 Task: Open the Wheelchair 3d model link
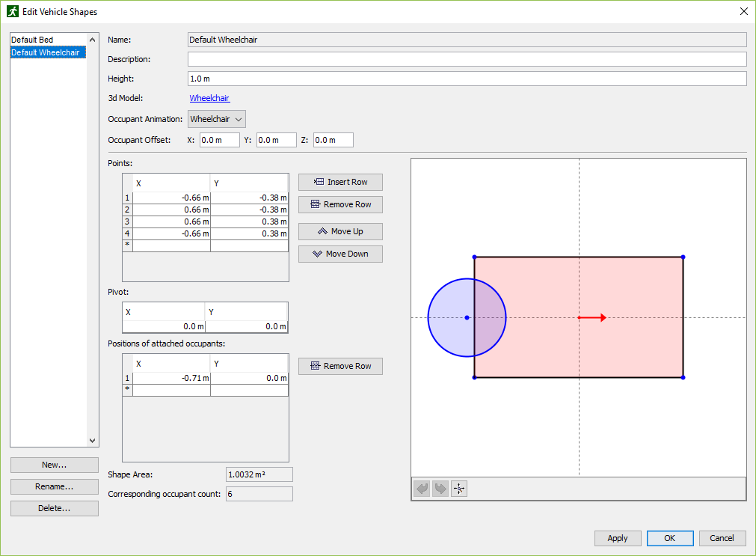[209, 98]
